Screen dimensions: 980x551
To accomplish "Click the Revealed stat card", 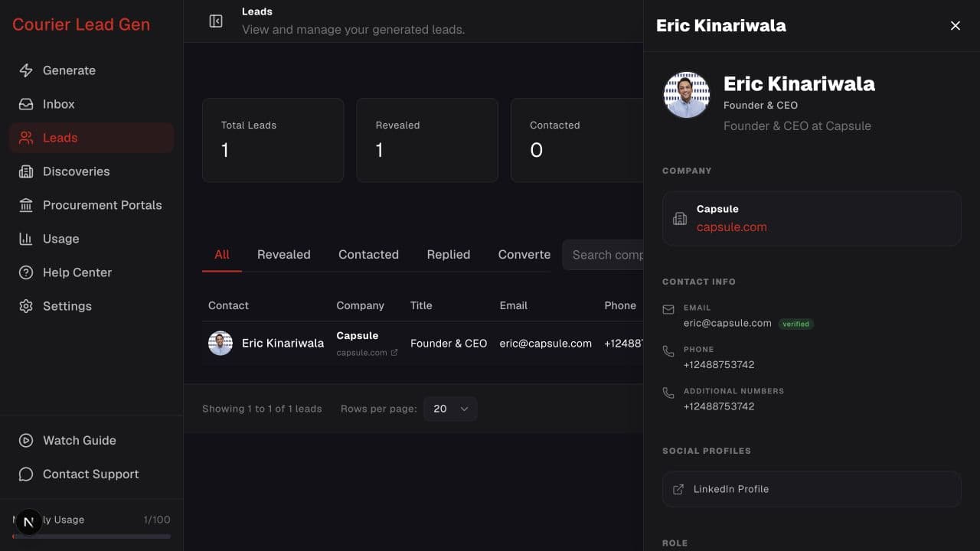I will (427, 140).
